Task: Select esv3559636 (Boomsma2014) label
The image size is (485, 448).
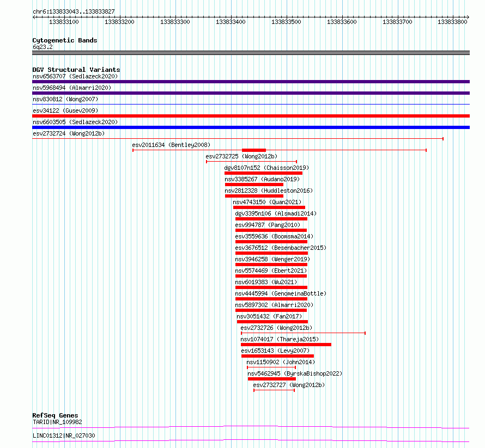Action: pyautogui.click(x=274, y=236)
